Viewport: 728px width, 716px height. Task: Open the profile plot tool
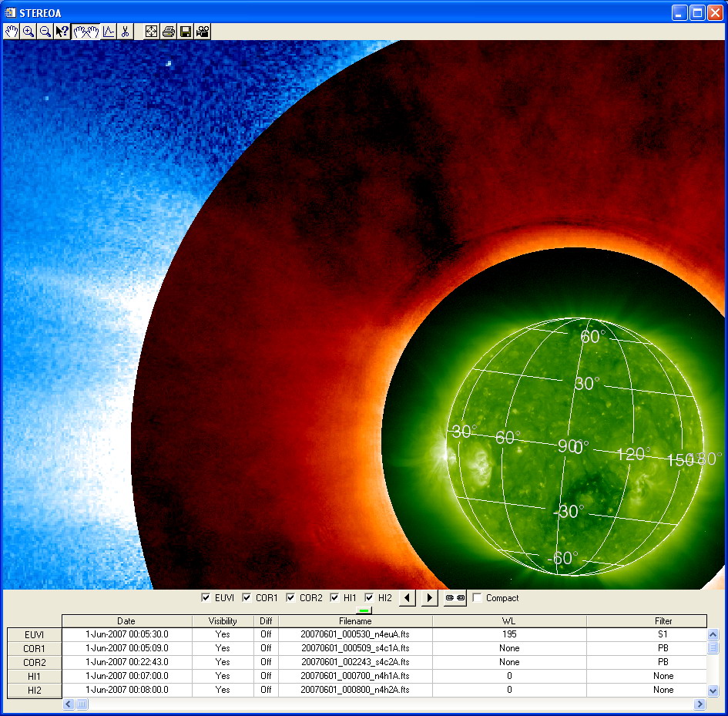point(109,32)
